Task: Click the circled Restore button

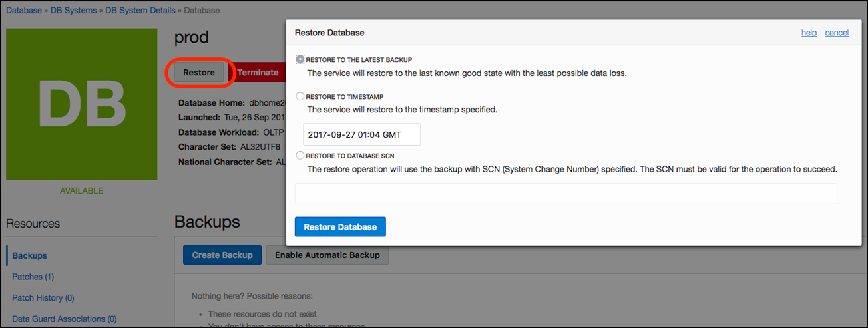Action: [199, 73]
